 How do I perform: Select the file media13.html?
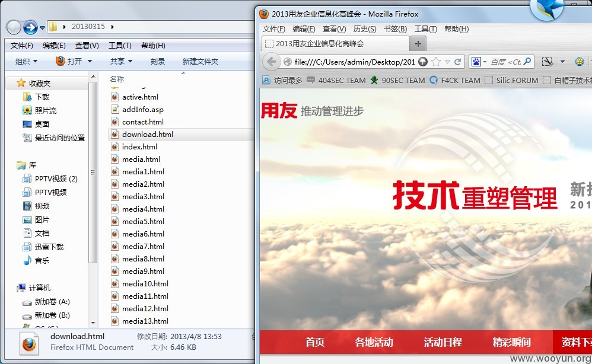pyautogui.click(x=139, y=321)
